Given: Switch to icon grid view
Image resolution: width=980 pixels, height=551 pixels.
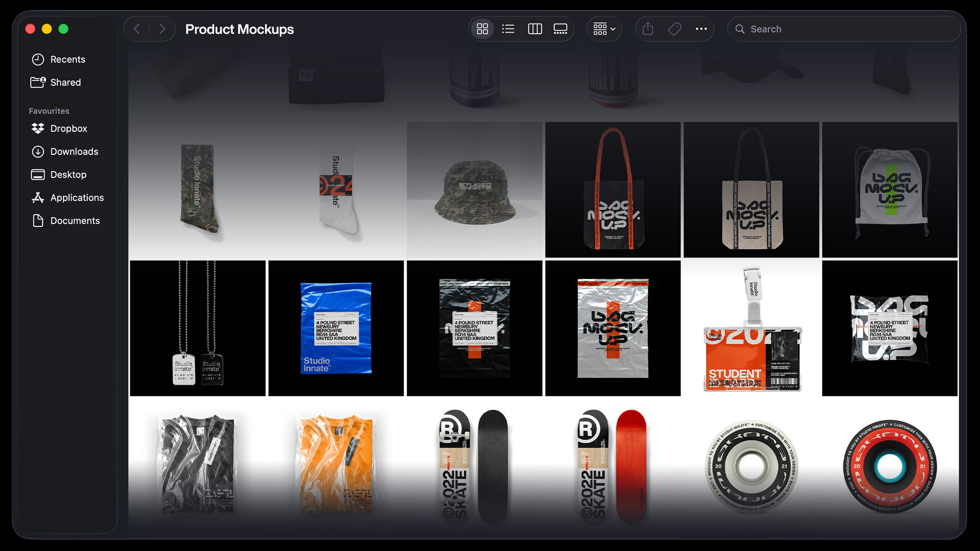Looking at the screenshot, I should pos(482,29).
